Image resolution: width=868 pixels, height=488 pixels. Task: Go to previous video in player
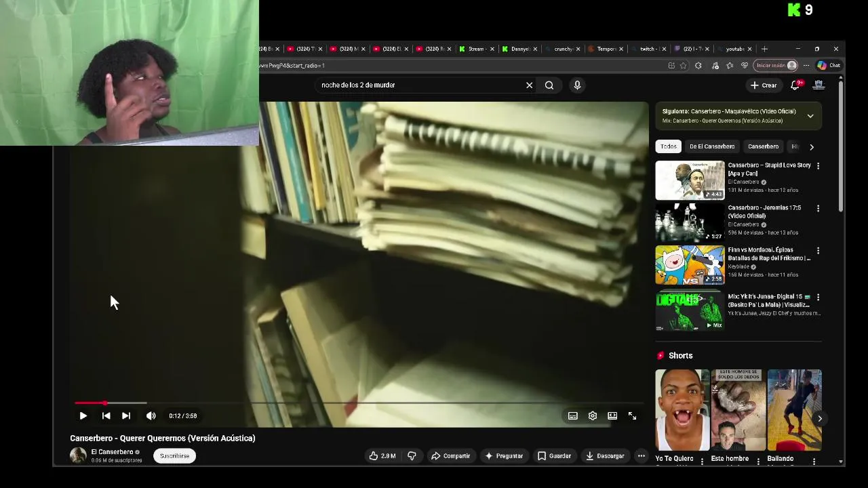click(x=106, y=416)
